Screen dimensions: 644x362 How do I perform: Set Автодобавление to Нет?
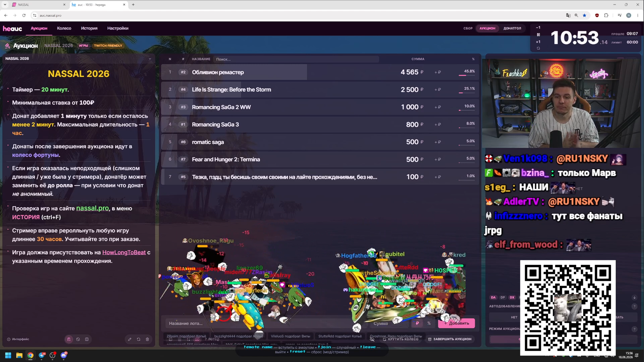click(x=514, y=317)
